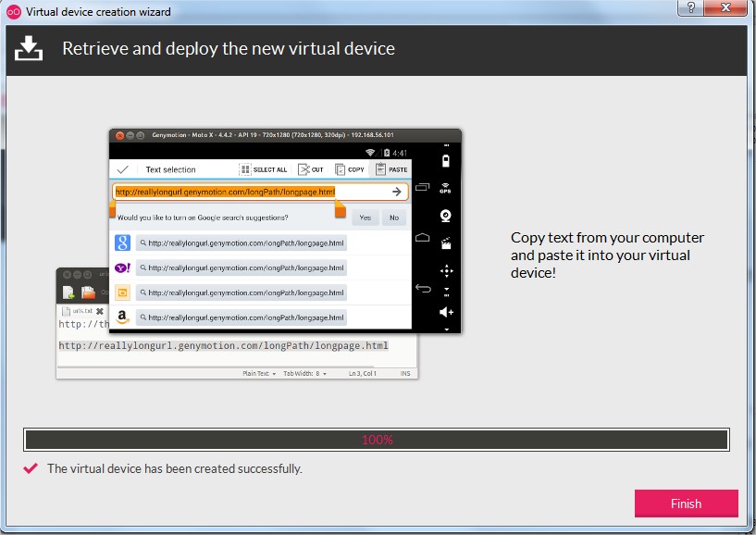The image size is (756, 535).
Task: Click the highlighted URL field in the illustration
Action: coord(260,192)
